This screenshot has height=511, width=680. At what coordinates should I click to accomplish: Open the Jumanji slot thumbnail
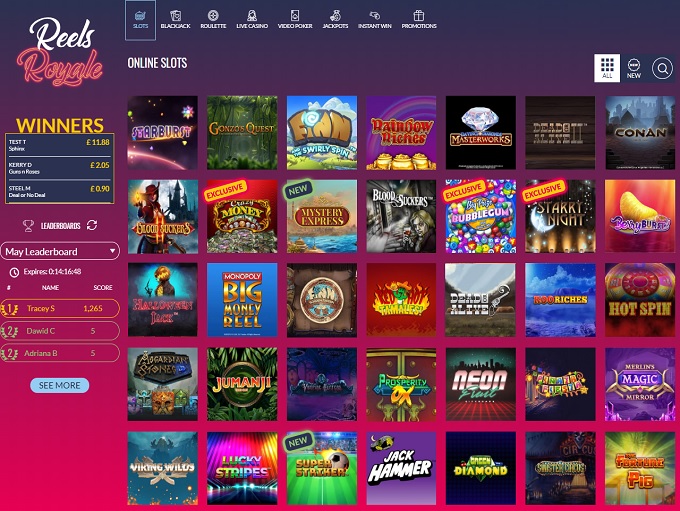[242, 384]
